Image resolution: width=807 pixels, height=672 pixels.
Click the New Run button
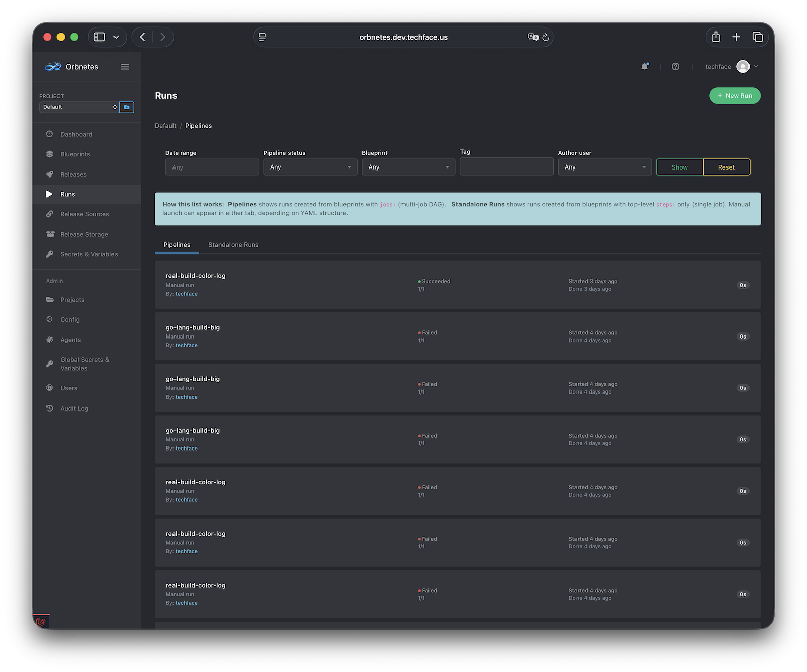[x=735, y=95]
